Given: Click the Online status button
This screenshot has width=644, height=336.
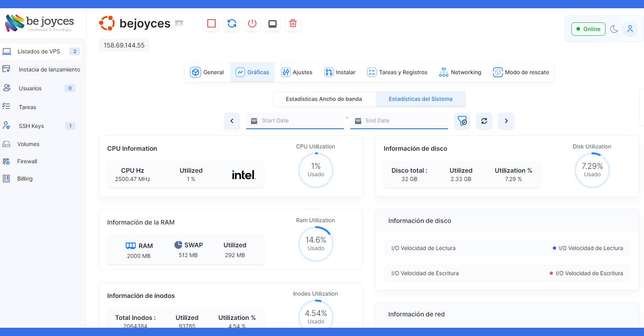Looking at the screenshot, I should [588, 29].
